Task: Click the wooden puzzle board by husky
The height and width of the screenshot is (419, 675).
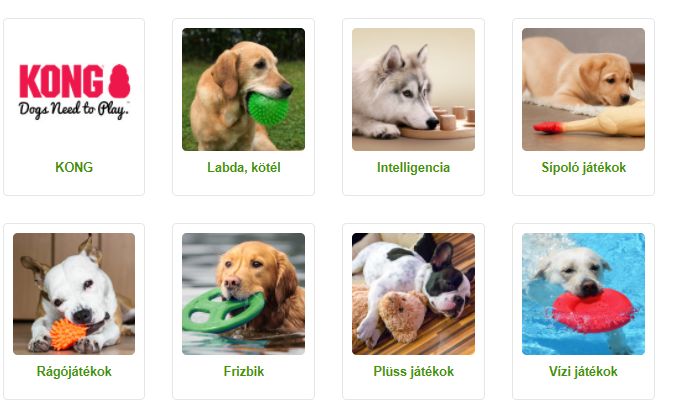Action: pyautogui.click(x=438, y=127)
